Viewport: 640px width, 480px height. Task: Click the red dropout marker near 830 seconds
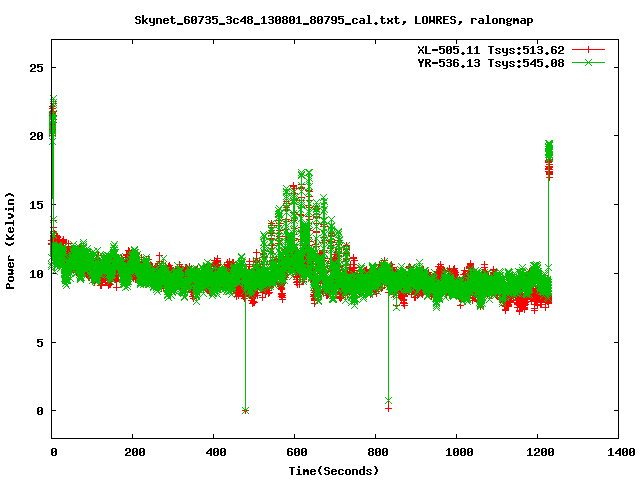pyautogui.click(x=388, y=408)
